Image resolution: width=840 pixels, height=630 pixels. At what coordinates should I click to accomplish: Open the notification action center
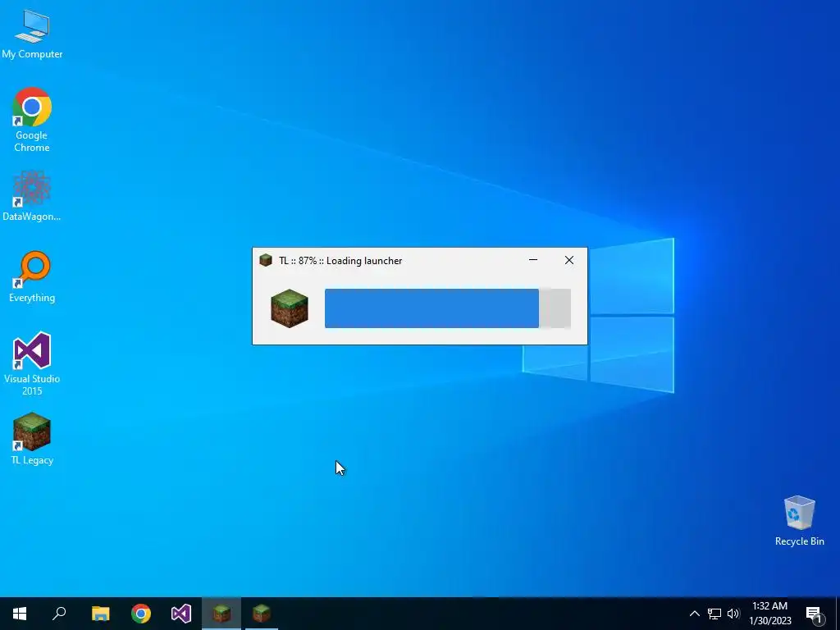tap(814, 614)
